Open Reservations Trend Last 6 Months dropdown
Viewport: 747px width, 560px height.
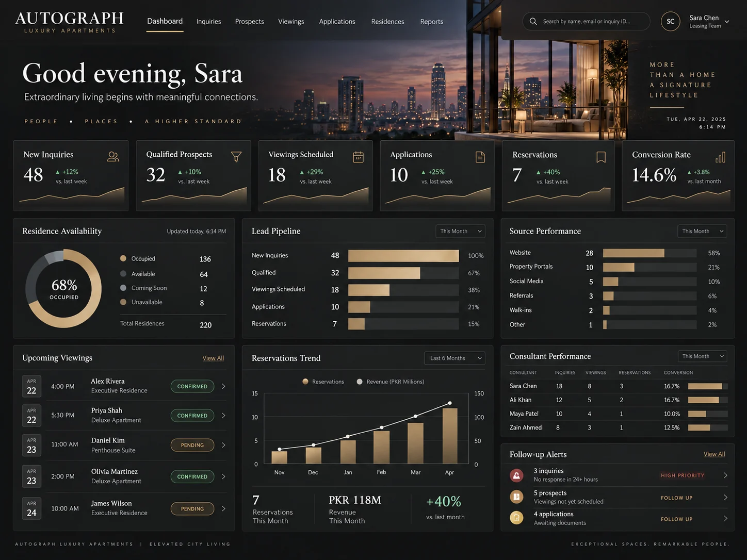pos(455,358)
